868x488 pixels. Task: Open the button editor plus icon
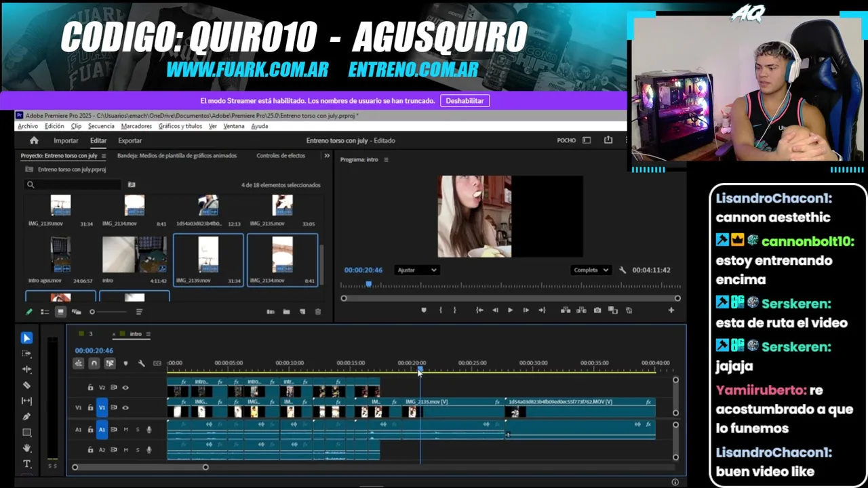pos(671,310)
